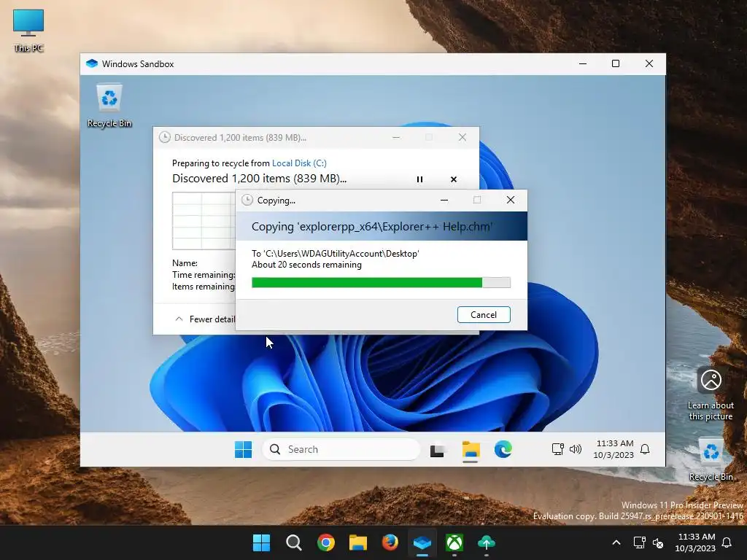
Task: Click recycle dialog title clock icon
Action: click(x=164, y=138)
